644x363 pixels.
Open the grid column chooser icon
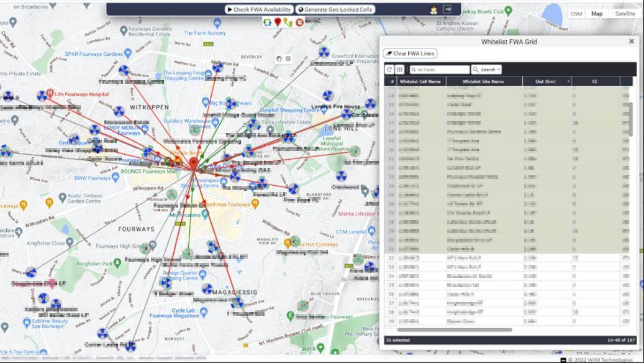point(399,70)
